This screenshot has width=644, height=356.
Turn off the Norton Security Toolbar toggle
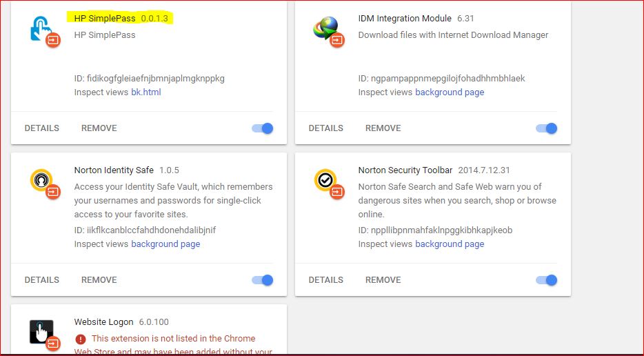[x=547, y=280]
